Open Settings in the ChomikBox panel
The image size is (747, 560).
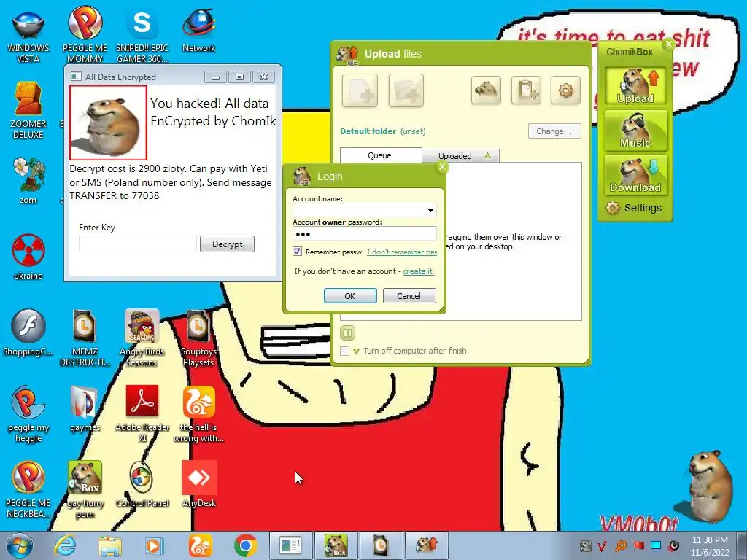[634, 208]
